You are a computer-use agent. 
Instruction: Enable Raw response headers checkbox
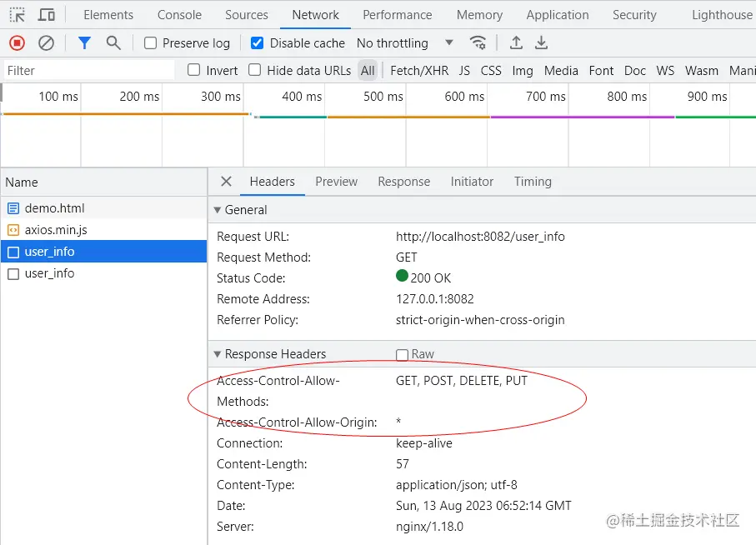(x=402, y=355)
